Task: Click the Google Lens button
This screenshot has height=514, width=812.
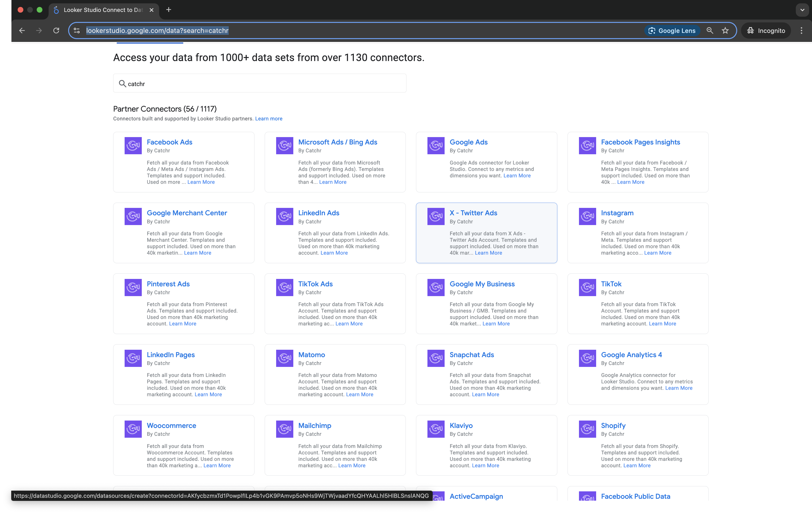Action: coord(672,30)
